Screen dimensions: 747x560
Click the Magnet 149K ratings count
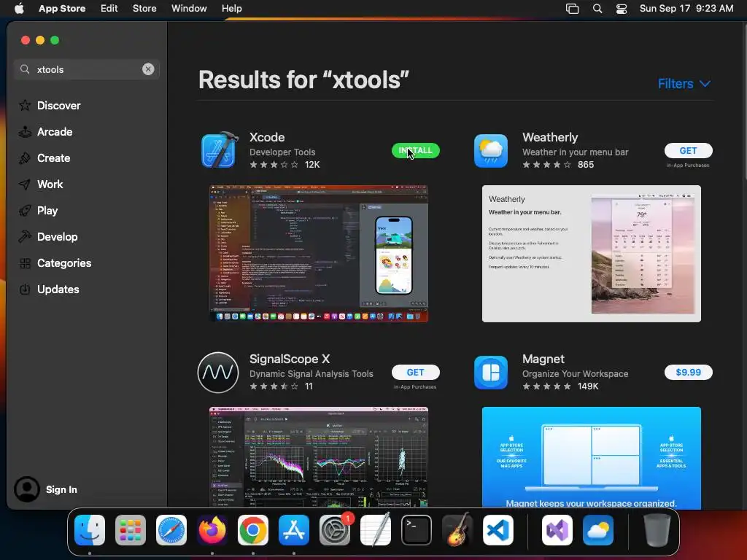588,386
